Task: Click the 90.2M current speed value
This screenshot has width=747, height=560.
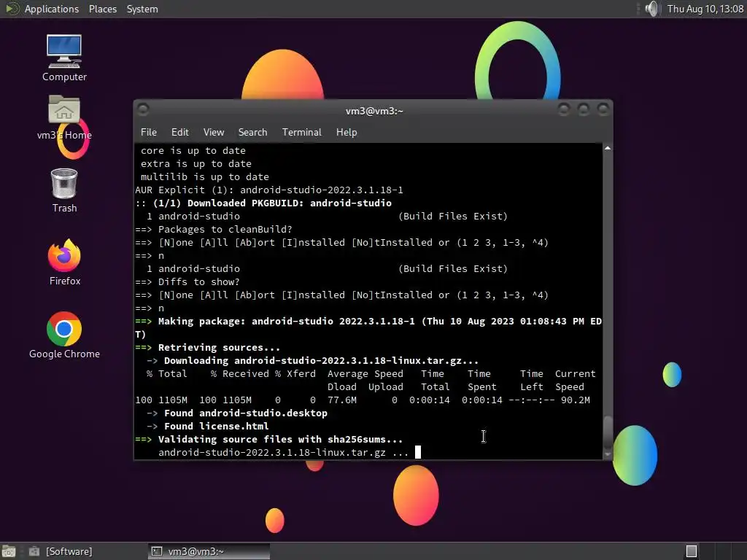Action: point(575,400)
